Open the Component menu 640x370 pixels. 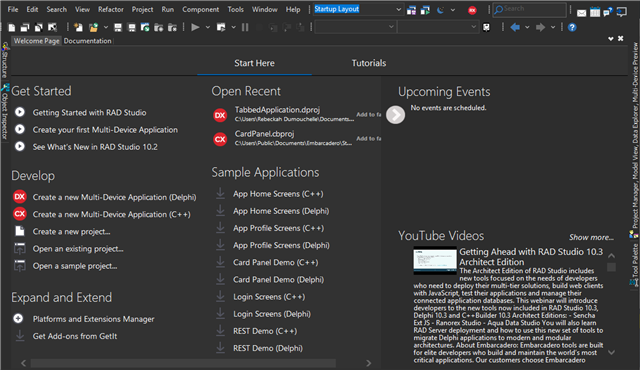[x=200, y=9]
